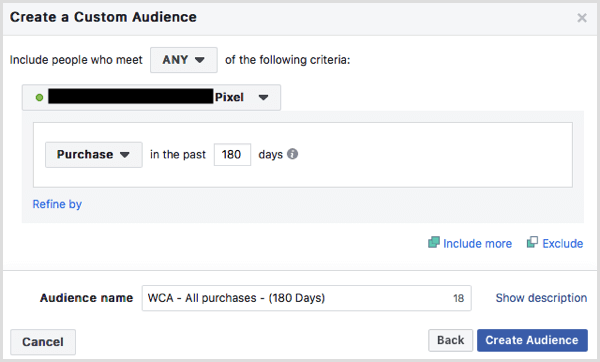Click the 'Create a Custom Audience' title
The image size is (600, 362).
point(103,17)
